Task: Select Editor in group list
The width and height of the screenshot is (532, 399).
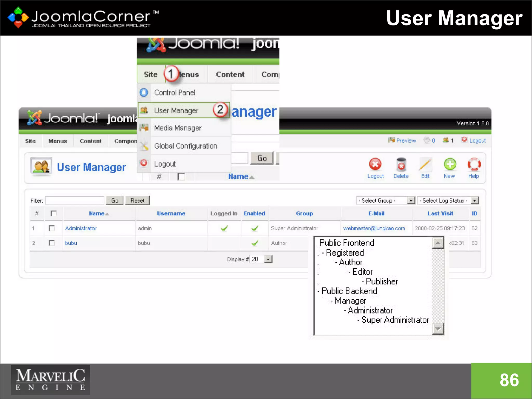Action: [362, 272]
